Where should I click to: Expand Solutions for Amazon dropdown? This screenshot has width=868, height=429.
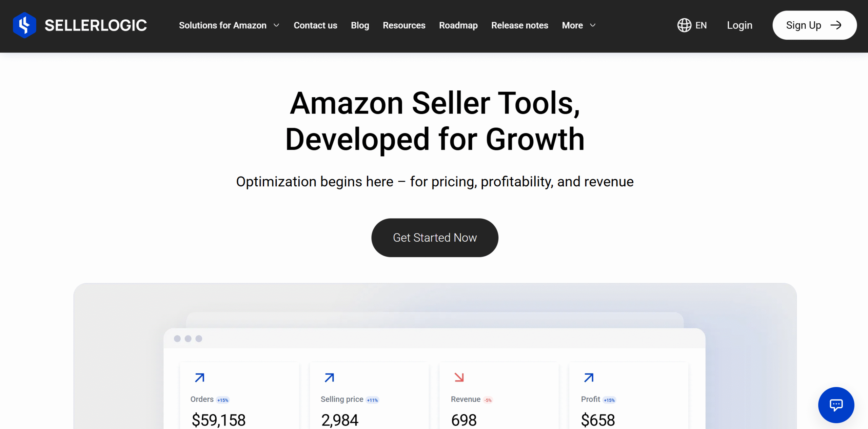(x=229, y=25)
